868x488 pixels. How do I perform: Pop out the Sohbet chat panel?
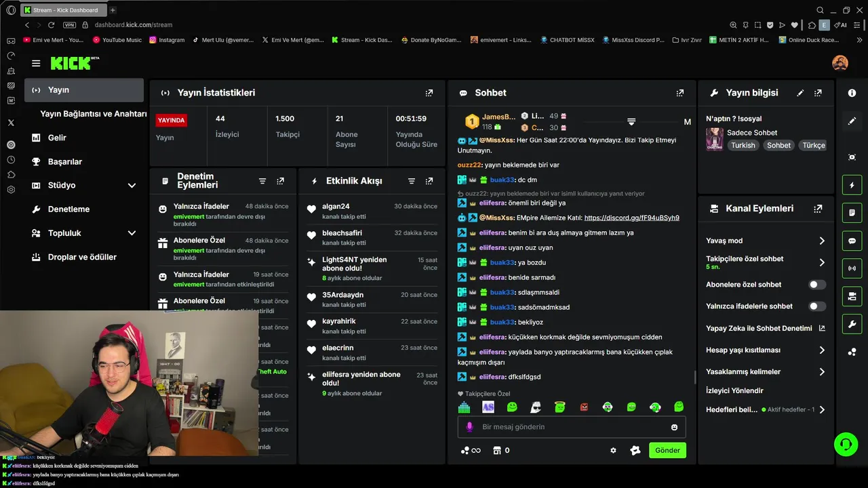tap(680, 93)
